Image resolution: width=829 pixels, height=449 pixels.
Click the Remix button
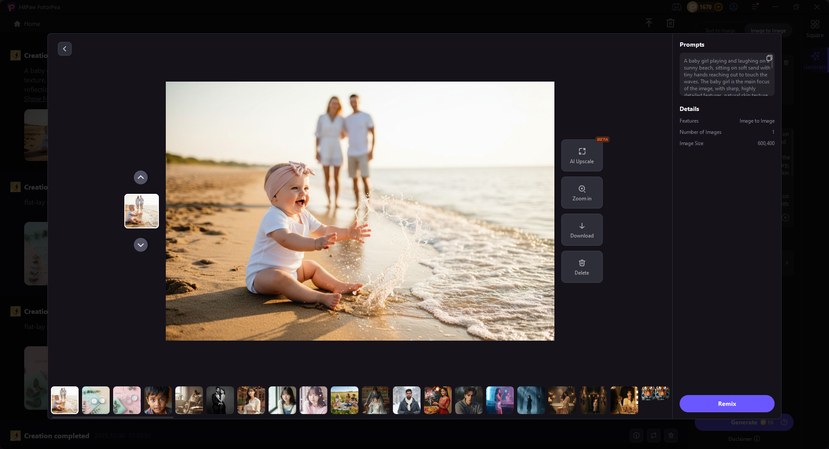tap(727, 404)
